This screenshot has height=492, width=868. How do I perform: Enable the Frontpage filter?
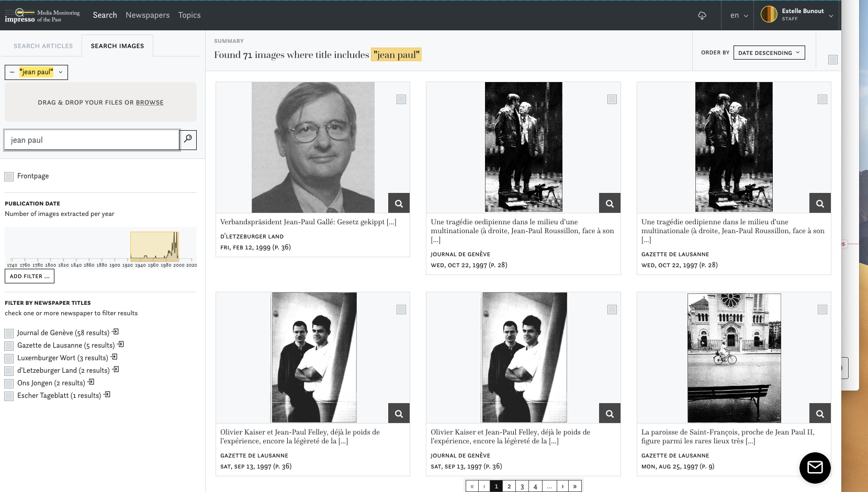9,176
